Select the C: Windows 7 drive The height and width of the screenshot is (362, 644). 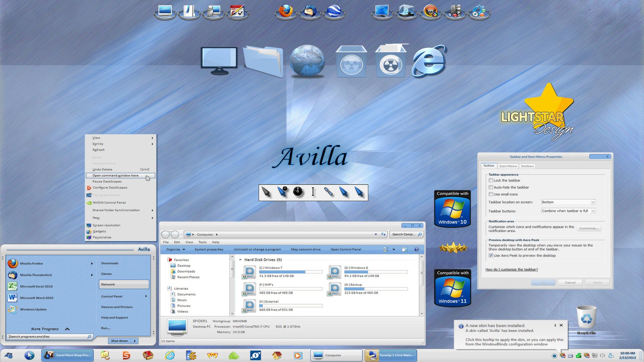point(282,272)
